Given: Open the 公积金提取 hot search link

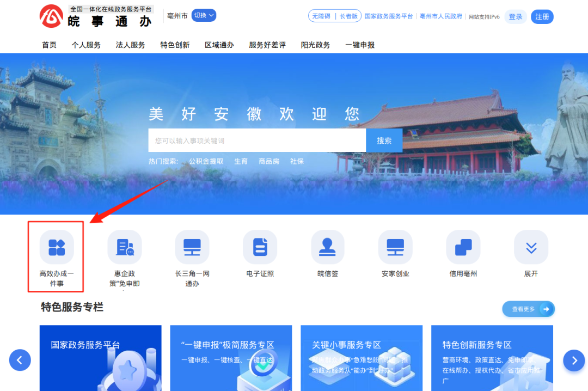Looking at the screenshot, I should coord(206,161).
